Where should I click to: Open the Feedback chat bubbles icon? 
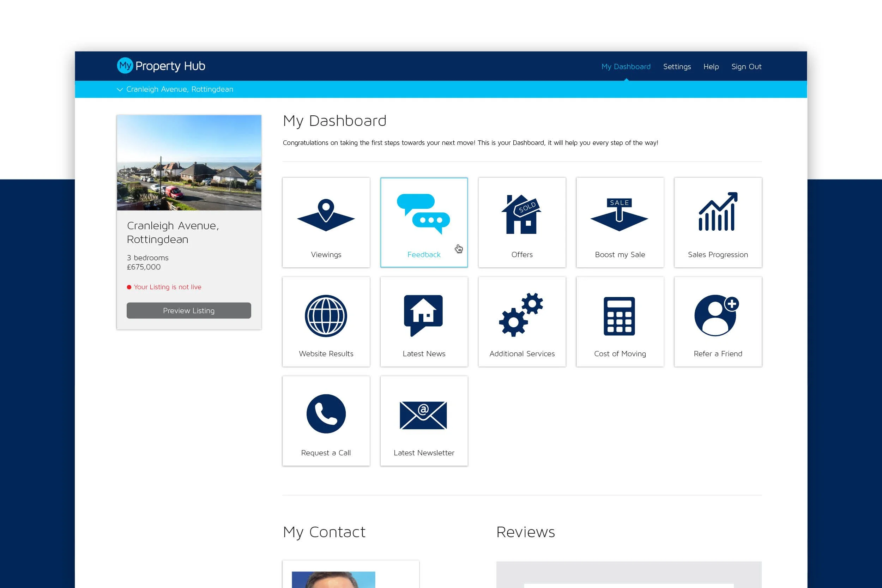point(423,214)
